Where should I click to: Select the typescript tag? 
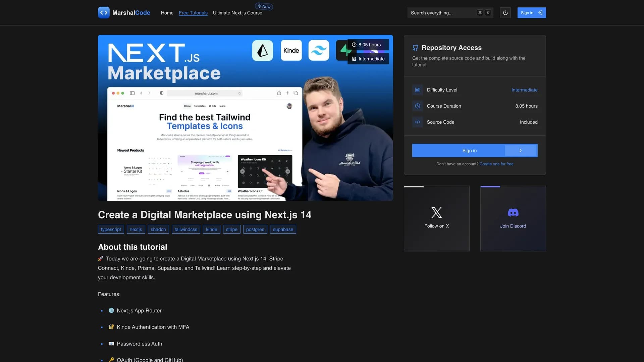coord(111,229)
